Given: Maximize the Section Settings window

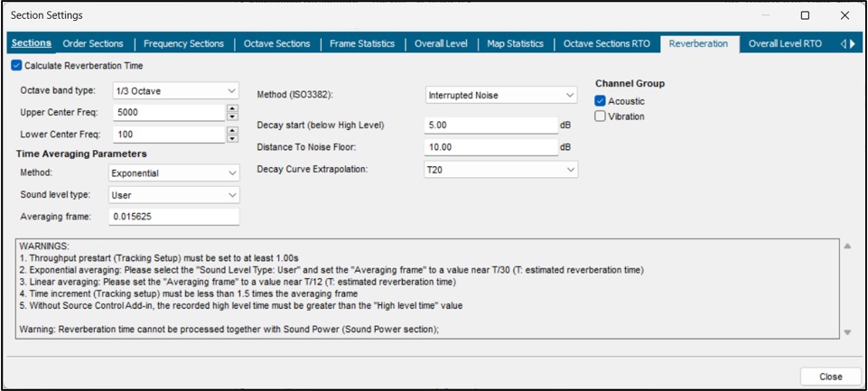Looking at the screenshot, I should click(805, 15).
